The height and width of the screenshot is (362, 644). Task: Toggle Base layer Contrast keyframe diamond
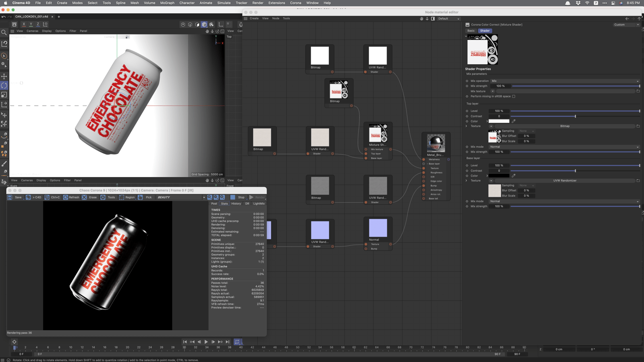point(467,171)
